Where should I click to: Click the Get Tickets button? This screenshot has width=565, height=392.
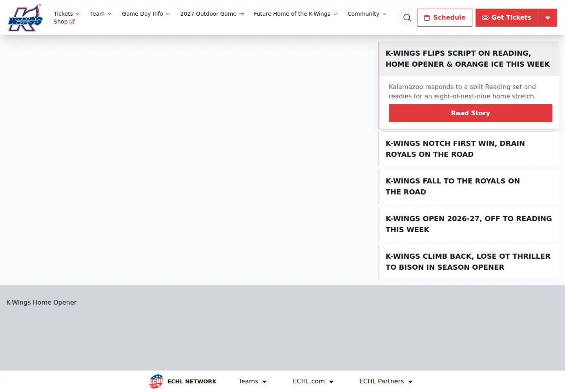pyautogui.click(x=507, y=18)
